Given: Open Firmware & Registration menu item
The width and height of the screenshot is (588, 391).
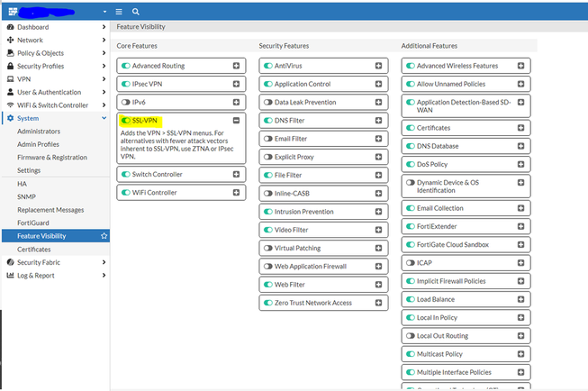Looking at the screenshot, I should (52, 158).
